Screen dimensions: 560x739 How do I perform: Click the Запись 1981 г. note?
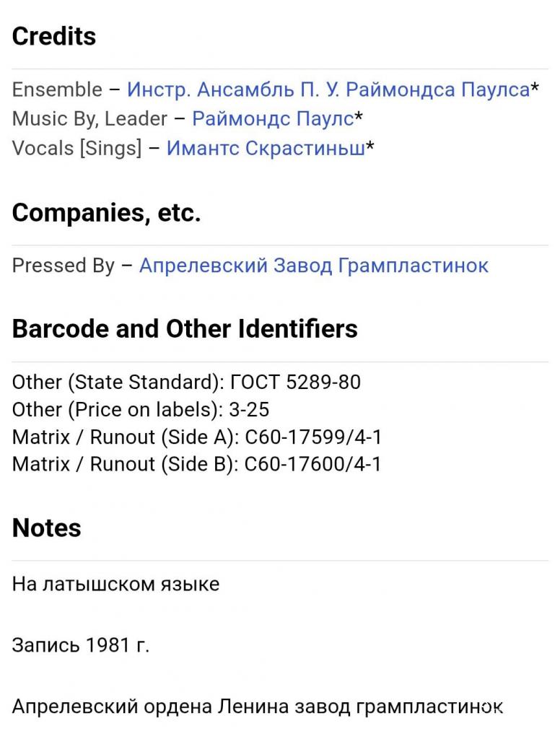(80, 645)
